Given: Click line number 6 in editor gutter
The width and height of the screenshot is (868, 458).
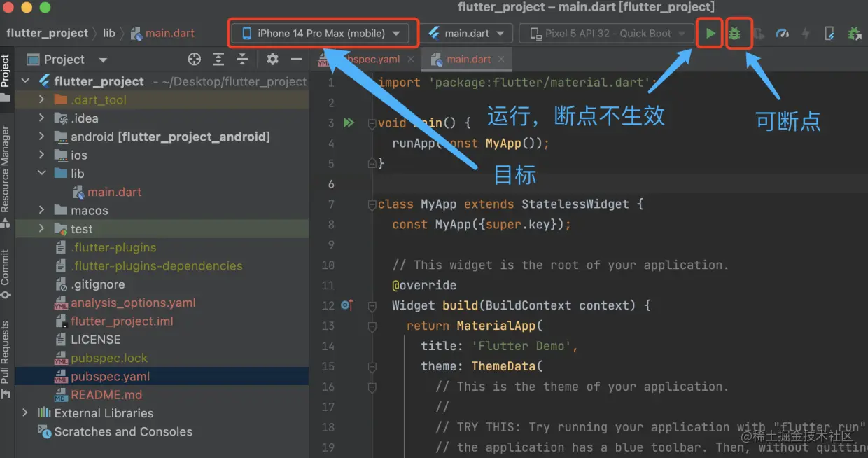Looking at the screenshot, I should pos(331,184).
